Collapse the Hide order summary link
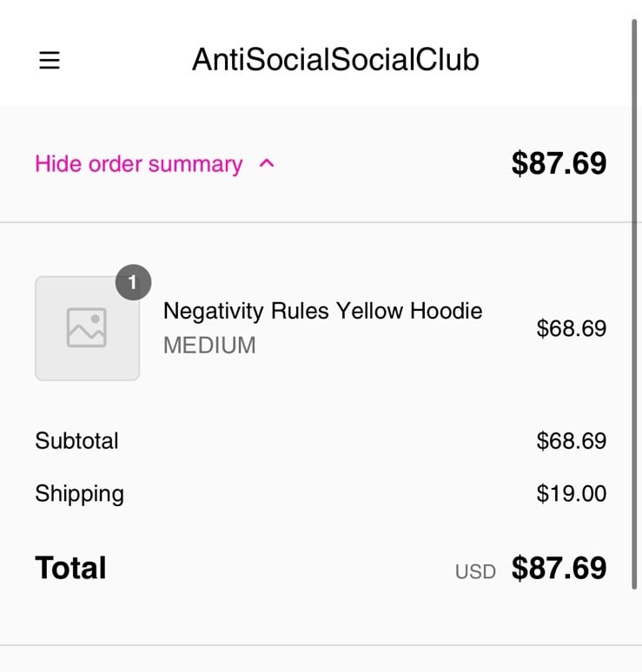 point(139,164)
